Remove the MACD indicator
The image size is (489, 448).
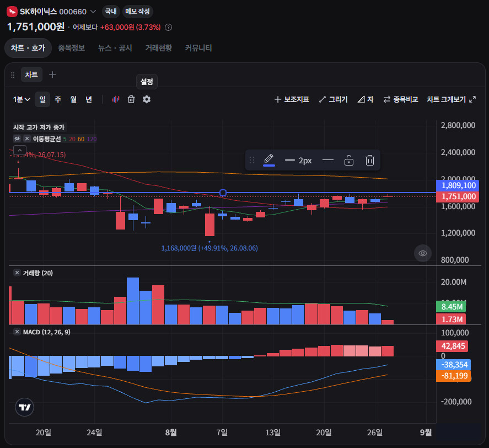pyautogui.click(x=17, y=332)
